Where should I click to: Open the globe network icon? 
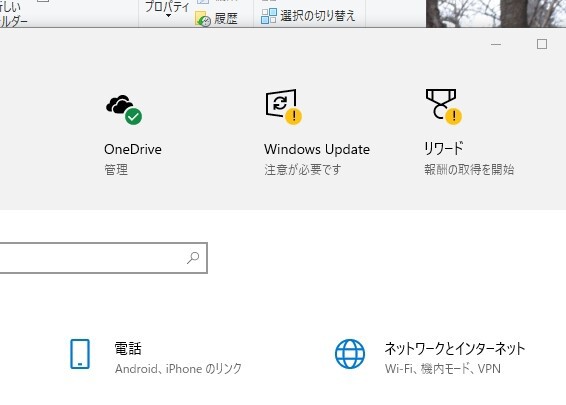click(x=350, y=354)
